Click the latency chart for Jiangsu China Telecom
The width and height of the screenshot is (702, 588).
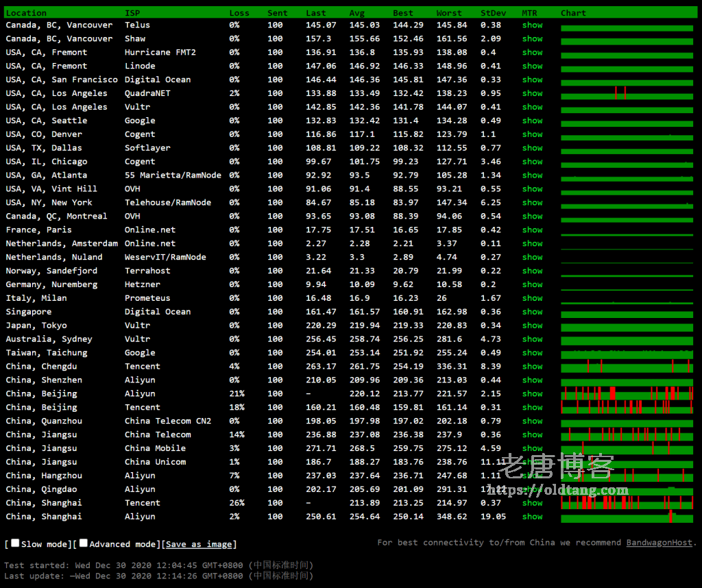point(627,434)
